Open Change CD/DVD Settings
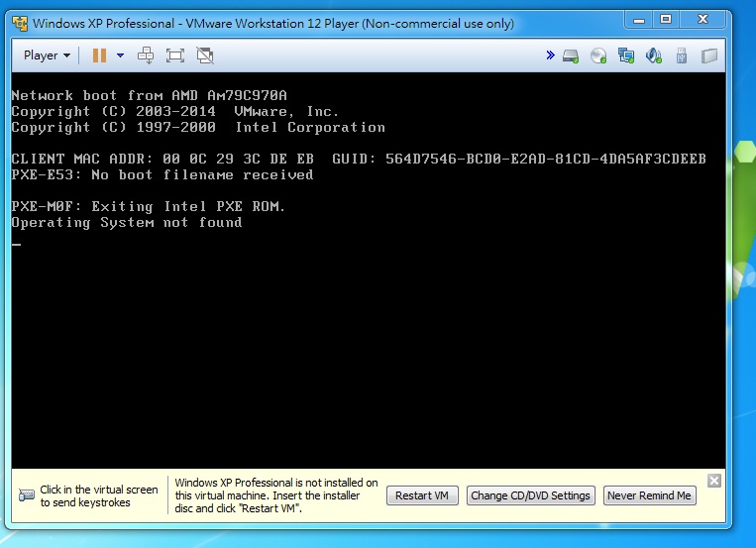756x548 pixels. point(530,495)
